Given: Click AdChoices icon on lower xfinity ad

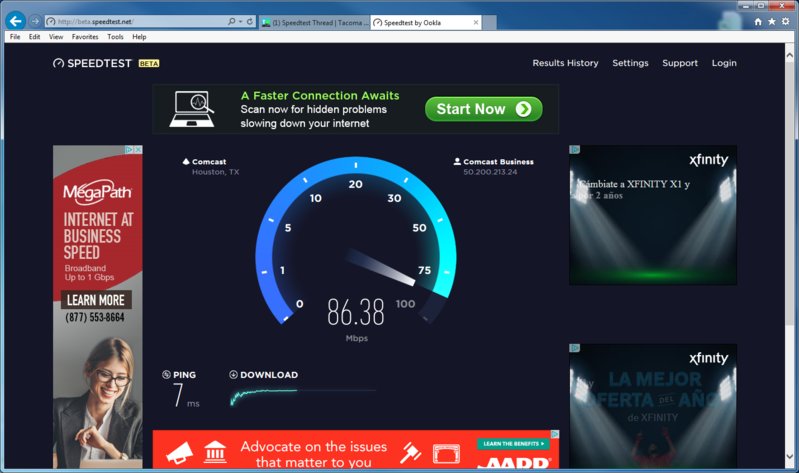Looking at the screenshot, I should click(574, 348).
